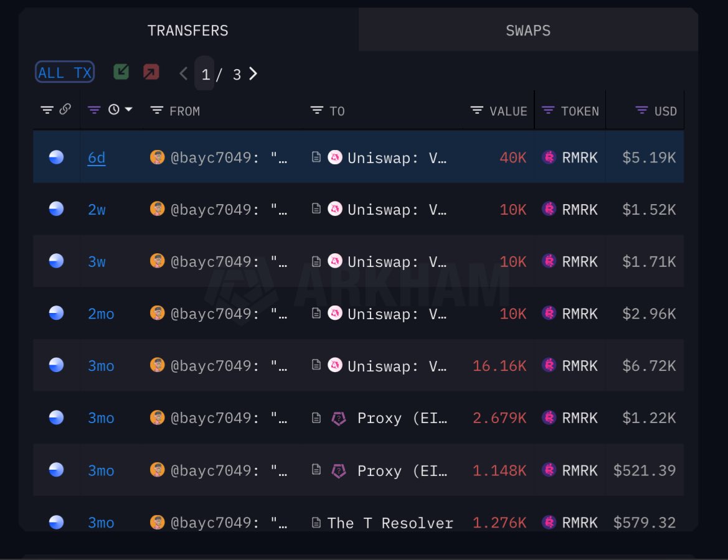Open the 3mo link in 16.16K row
Viewport: 728px width, 560px height.
[x=101, y=366]
